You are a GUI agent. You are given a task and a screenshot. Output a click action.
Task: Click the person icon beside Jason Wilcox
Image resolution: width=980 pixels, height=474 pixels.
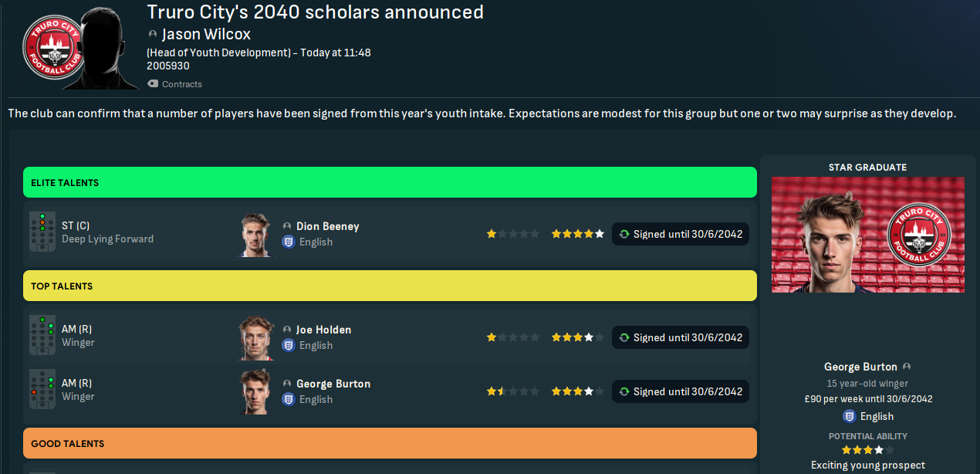point(153,35)
